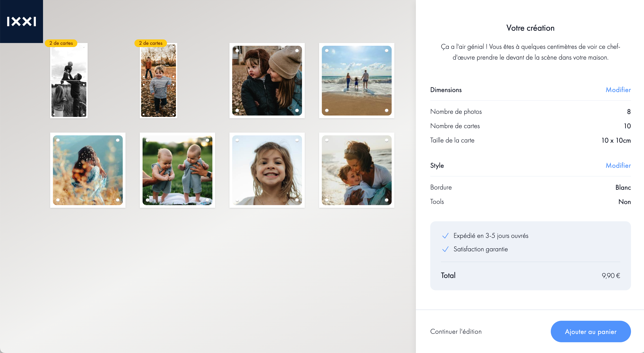Click the Total price 9,90 €
This screenshot has height=353, width=644.
click(x=611, y=276)
